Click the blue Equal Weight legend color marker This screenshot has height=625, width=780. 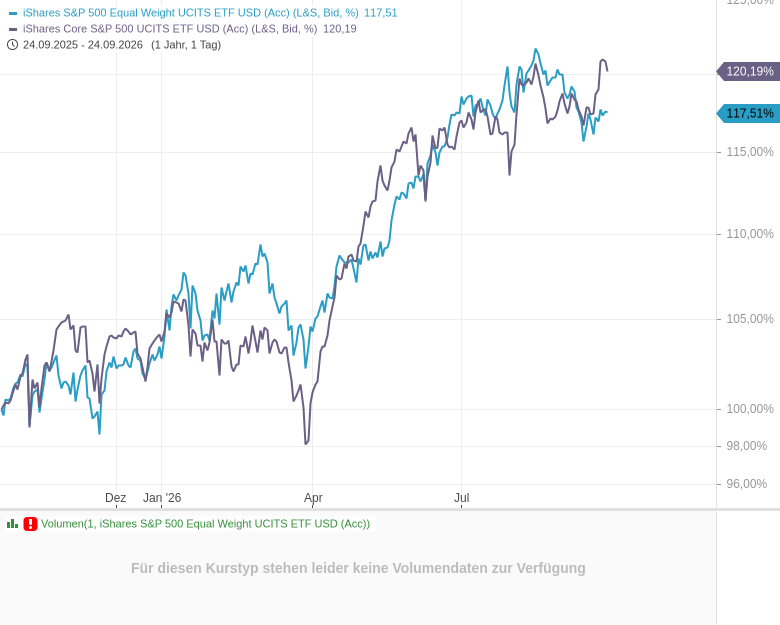(13, 13)
